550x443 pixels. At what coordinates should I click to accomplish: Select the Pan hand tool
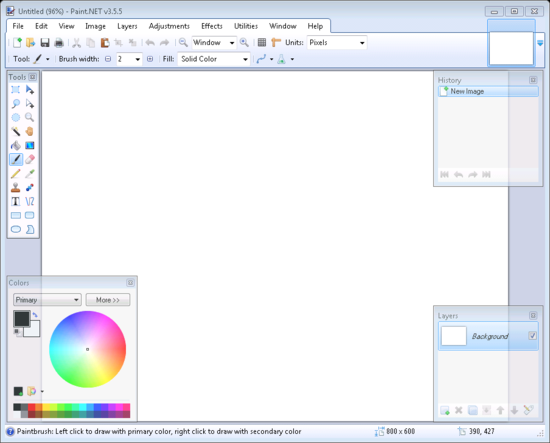click(x=30, y=132)
